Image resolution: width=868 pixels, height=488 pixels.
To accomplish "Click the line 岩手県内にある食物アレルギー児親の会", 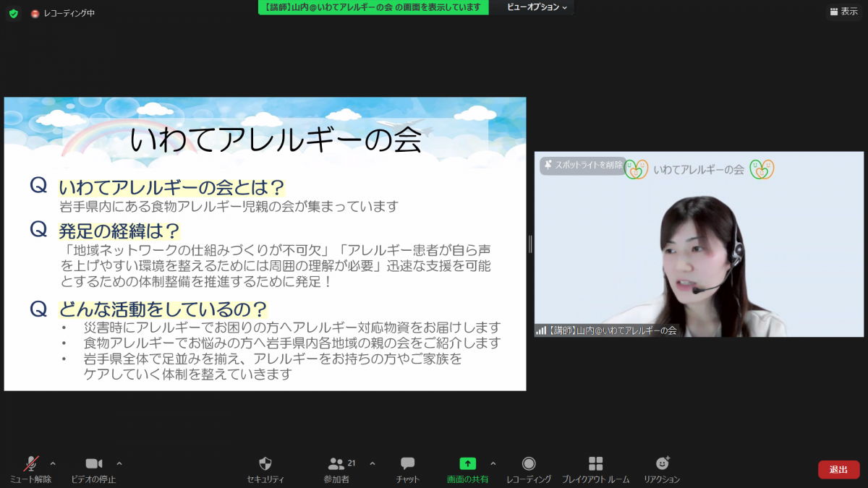I will (x=229, y=207).
